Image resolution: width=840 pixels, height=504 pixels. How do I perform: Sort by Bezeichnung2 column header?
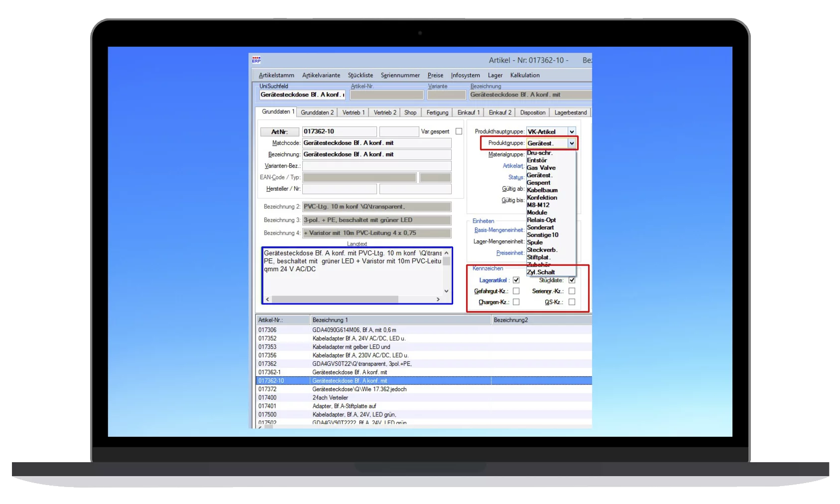(x=542, y=320)
